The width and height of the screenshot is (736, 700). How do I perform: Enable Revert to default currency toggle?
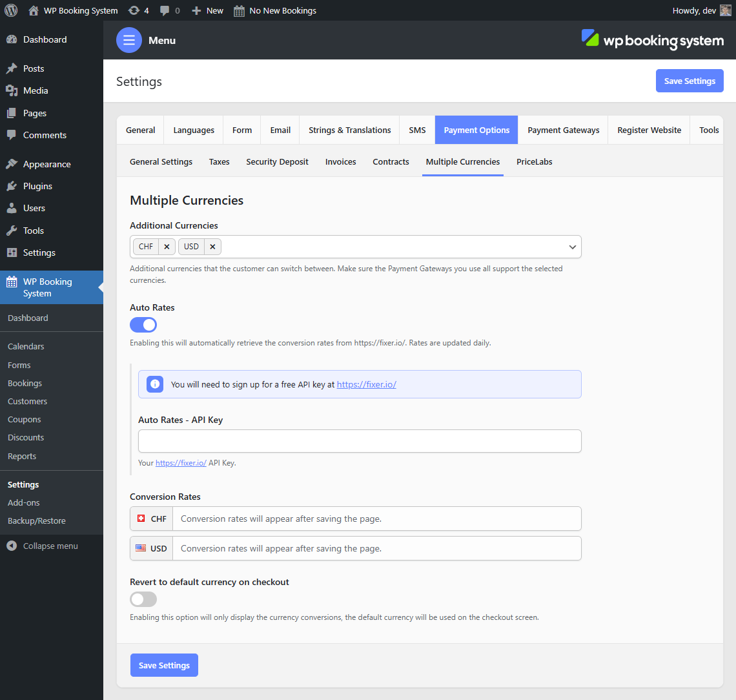point(143,599)
